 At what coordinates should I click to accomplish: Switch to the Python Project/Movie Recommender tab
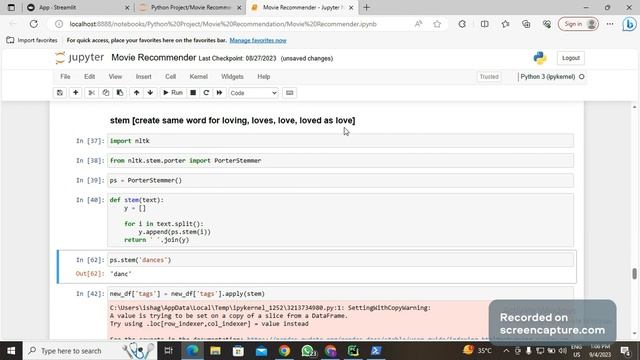tap(190, 7)
